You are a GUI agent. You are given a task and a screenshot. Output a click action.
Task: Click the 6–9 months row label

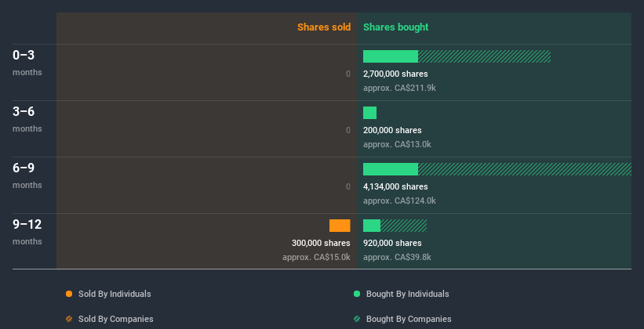pos(27,175)
